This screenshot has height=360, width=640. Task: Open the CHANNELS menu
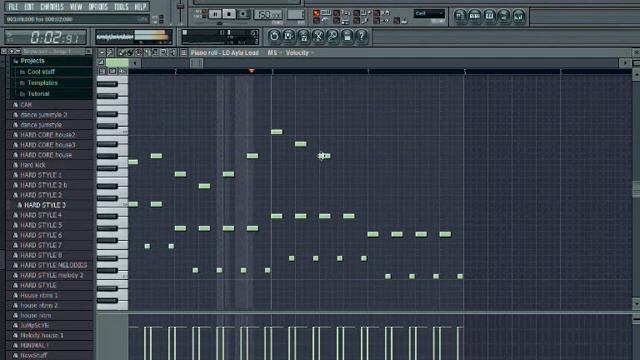coord(52,7)
